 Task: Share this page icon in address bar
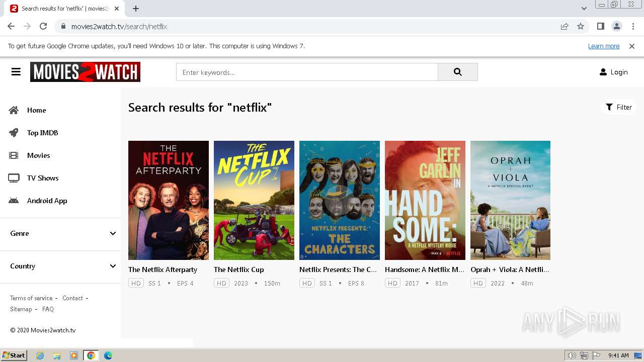(x=565, y=26)
